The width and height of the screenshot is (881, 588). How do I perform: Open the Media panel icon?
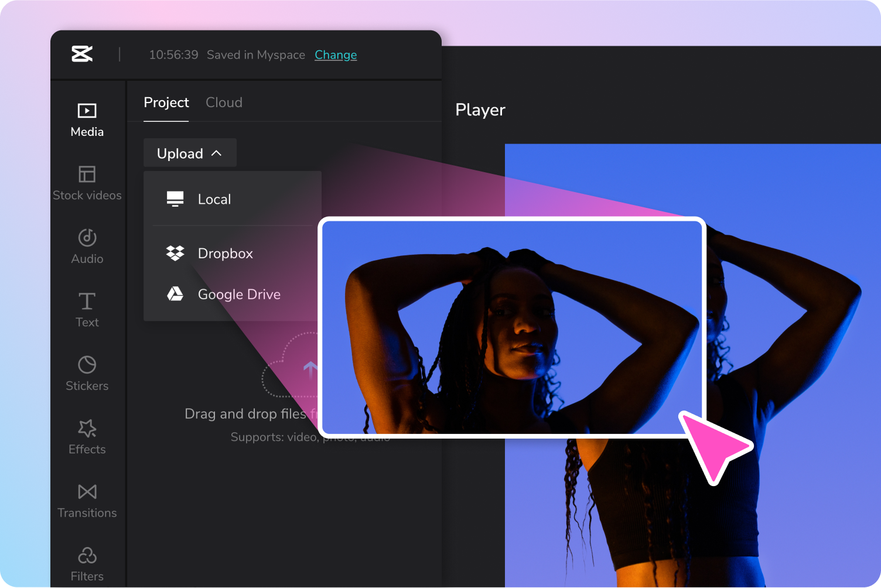87,111
